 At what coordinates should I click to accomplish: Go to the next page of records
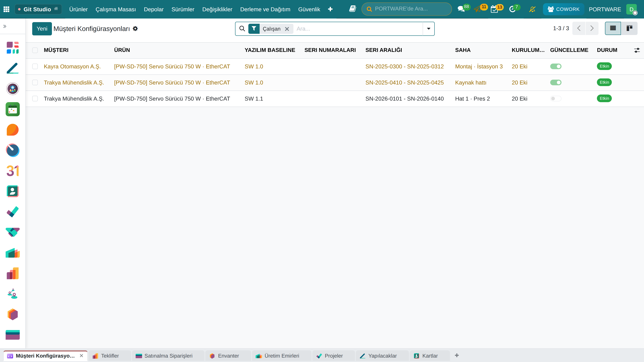[x=592, y=28]
